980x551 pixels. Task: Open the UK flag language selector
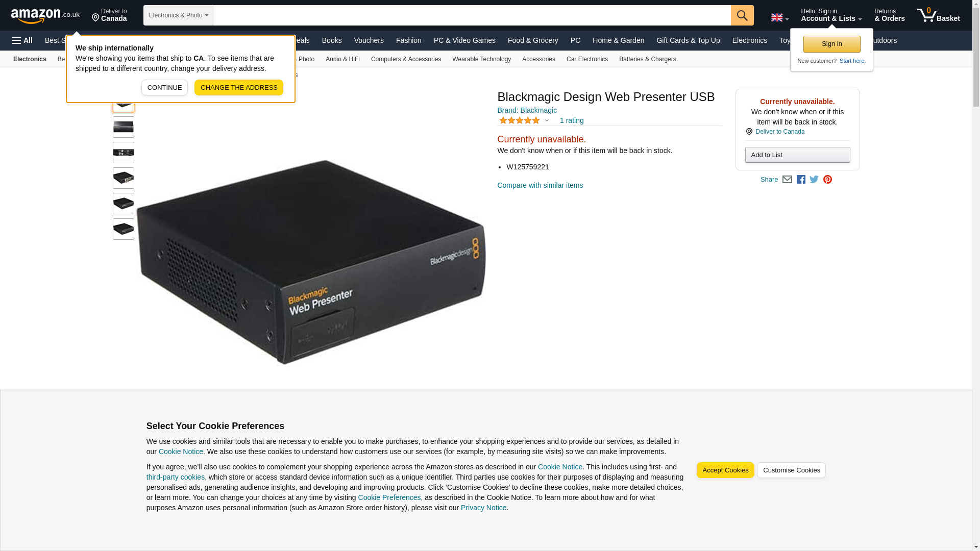779,17
